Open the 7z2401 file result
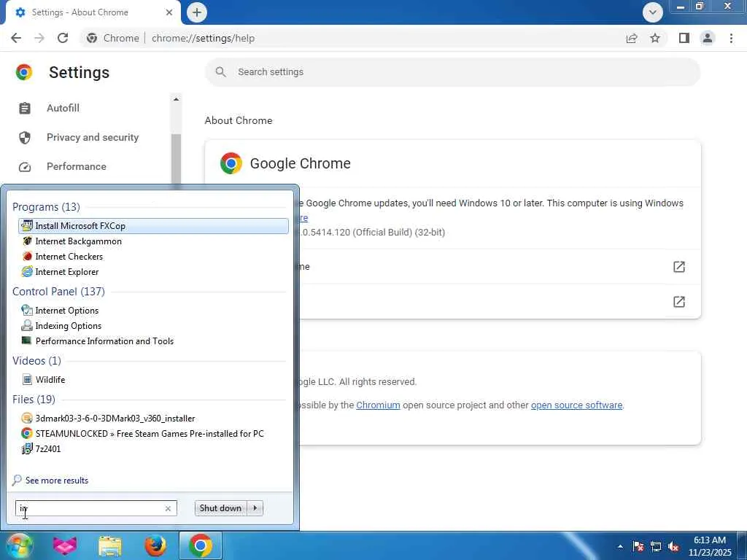This screenshot has width=747, height=560. click(153, 448)
